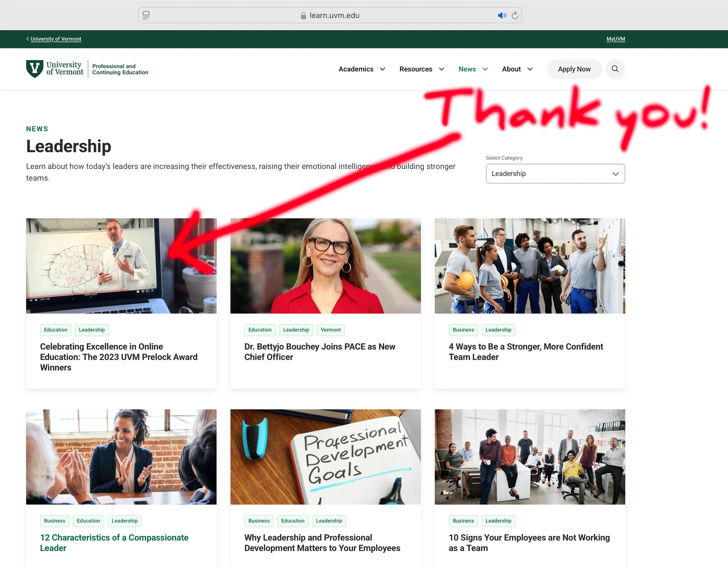Click the Education tag under Prelock Award article
Image resolution: width=728 pixels, height=567 pixels.
pos(56,330)
